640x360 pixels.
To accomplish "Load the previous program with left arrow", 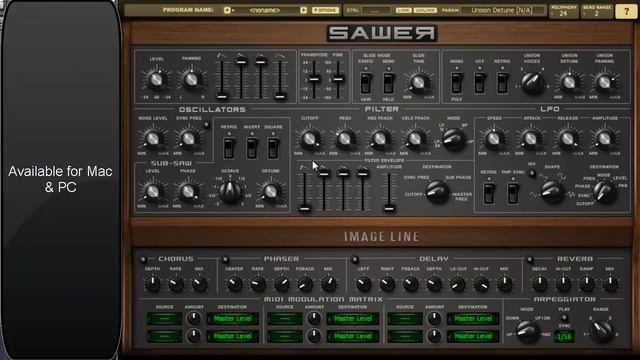I will (227, 10).
